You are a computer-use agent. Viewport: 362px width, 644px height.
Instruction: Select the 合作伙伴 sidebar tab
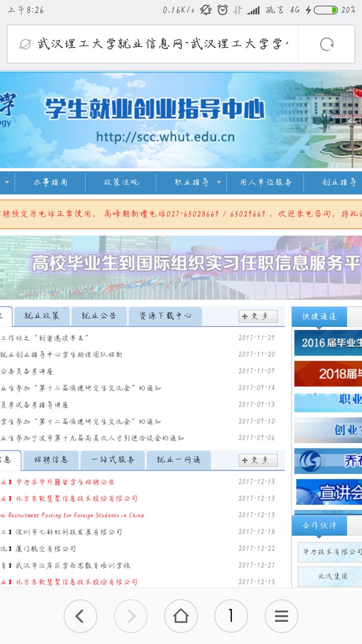click(x=319, y=525)
